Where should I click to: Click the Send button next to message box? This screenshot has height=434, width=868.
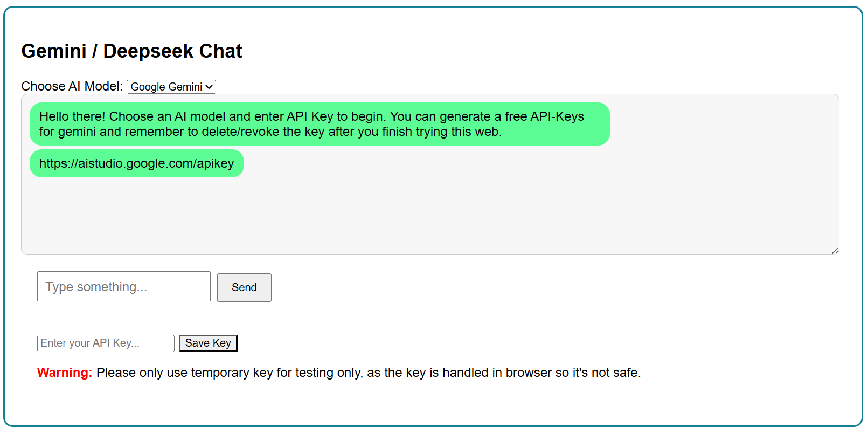point(244,287)
